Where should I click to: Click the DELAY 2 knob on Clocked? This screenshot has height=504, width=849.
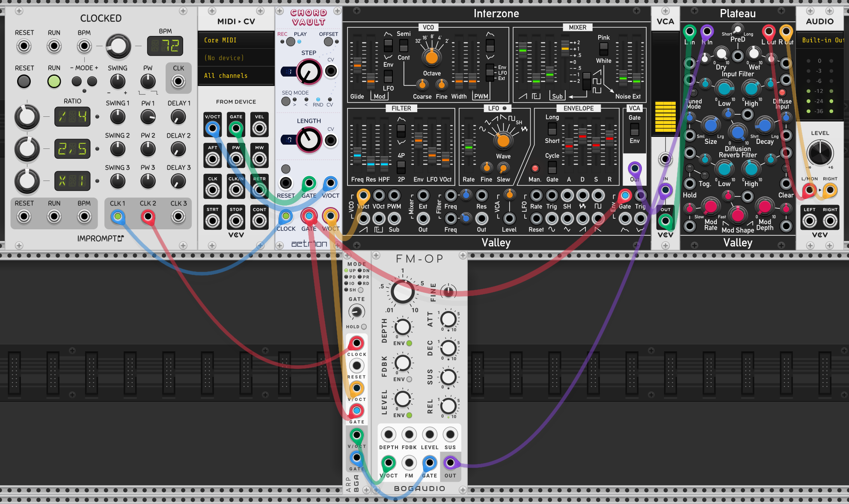[x=178, y=149]
